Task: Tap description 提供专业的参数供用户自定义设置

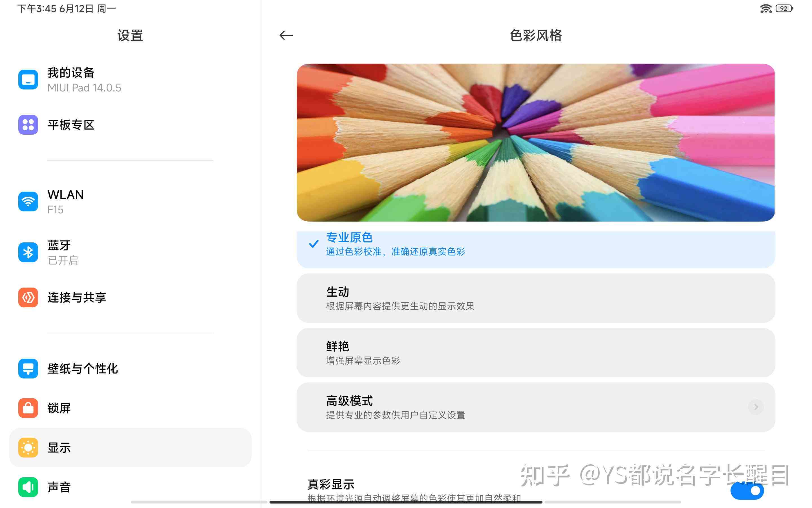Action: [396, 415]
